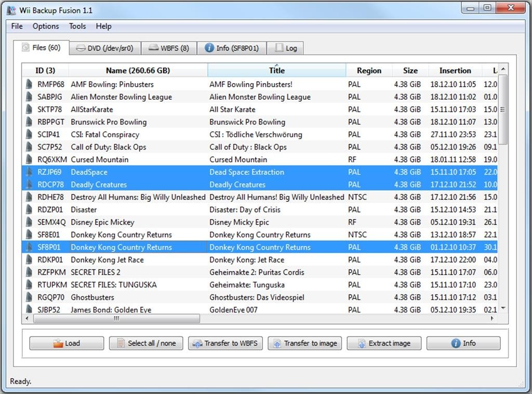Screen dimensions: 532x394
Task: Sort by Name (260.66 GB) column header
Action: click(x=138, y=70)
